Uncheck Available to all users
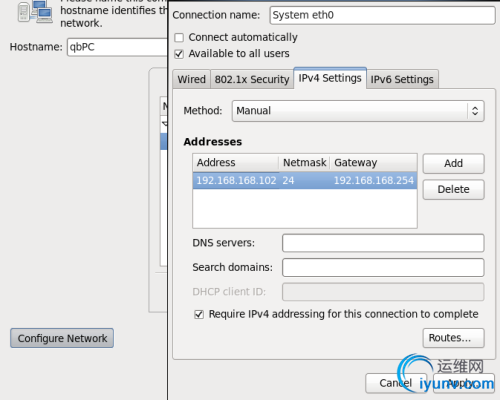This screenshot has width=500, height=400. (179, 54)
